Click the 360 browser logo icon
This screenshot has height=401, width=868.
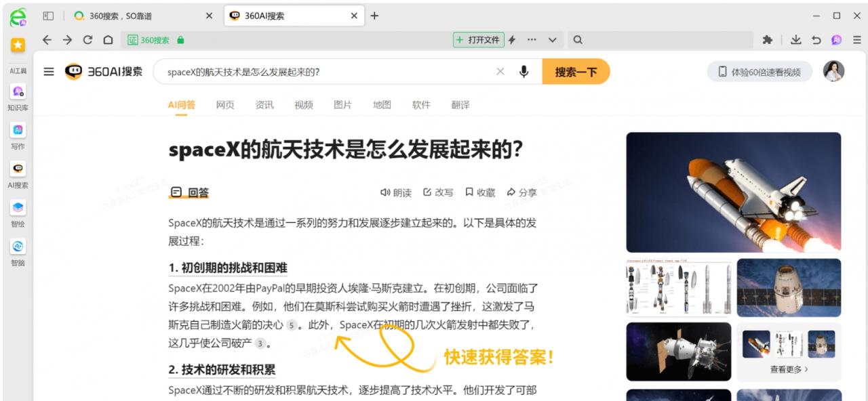tap(18, 16)
